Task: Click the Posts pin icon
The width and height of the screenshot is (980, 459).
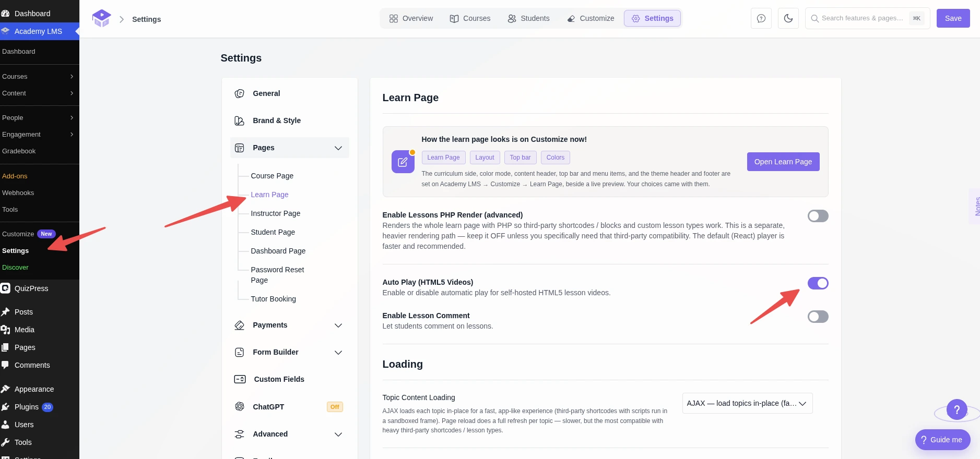Action: 6,312
